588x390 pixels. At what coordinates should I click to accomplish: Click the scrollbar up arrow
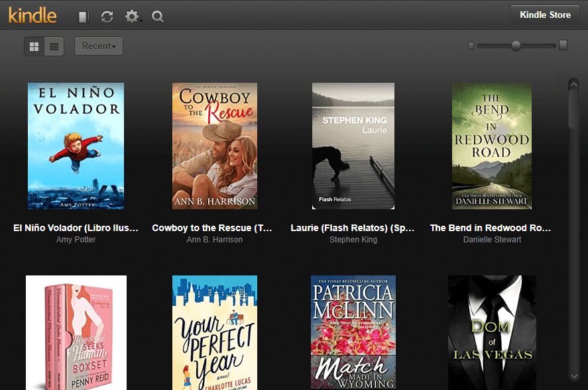(x=574, y=84)
